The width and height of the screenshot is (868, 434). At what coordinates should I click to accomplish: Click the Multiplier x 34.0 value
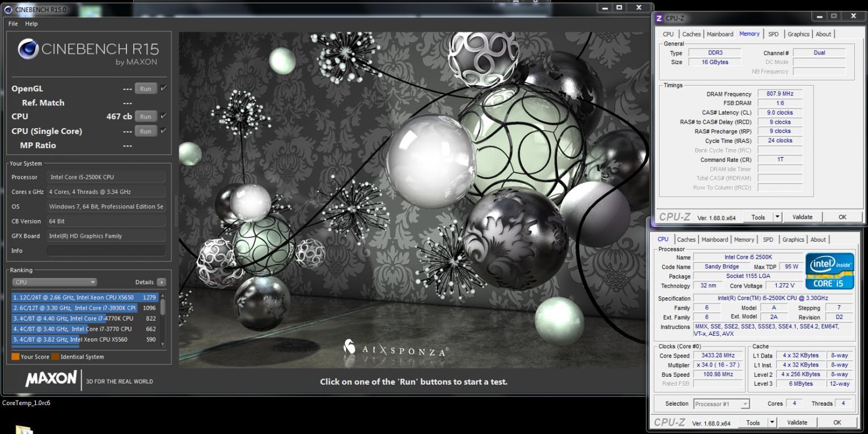pos(718,365)
